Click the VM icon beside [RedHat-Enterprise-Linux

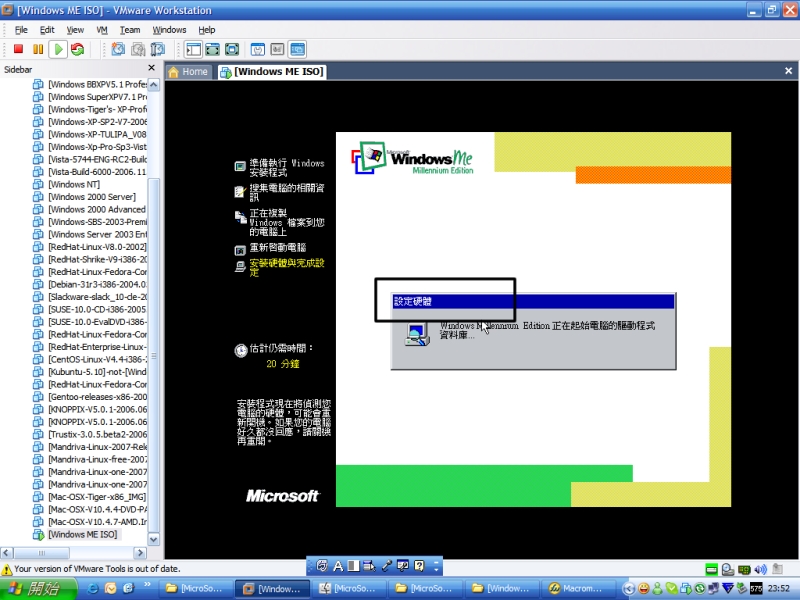click(x=38, y=347)
